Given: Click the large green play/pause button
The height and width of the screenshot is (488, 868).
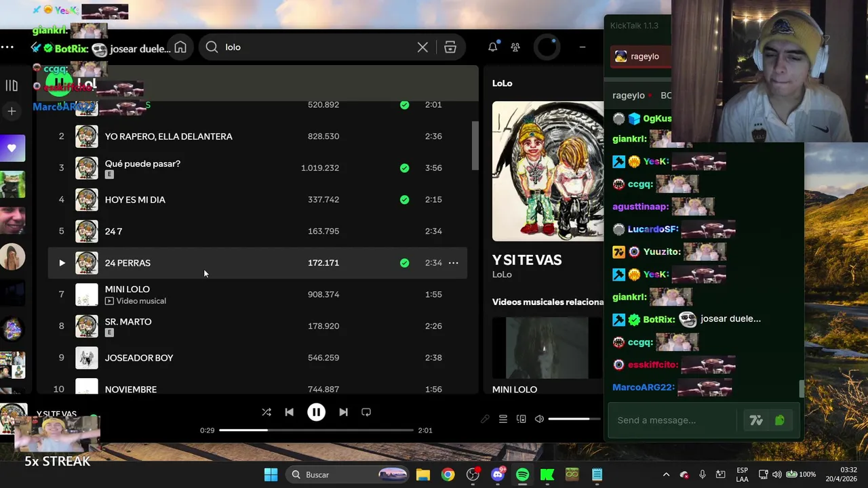Looking at the screenshot, I should (x=59, y=83).
